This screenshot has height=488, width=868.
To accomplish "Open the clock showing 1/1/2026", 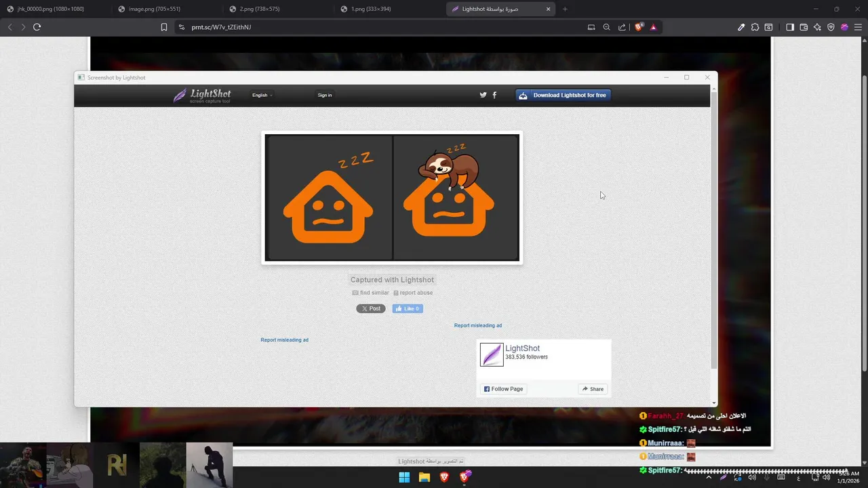I will coord(848,477).
